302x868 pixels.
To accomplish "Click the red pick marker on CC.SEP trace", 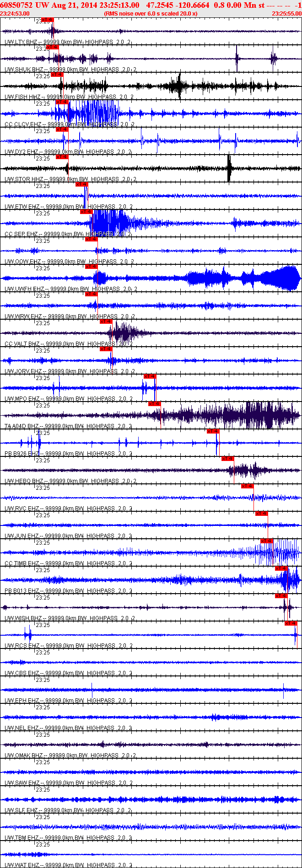I will click(x=86, y=212).
